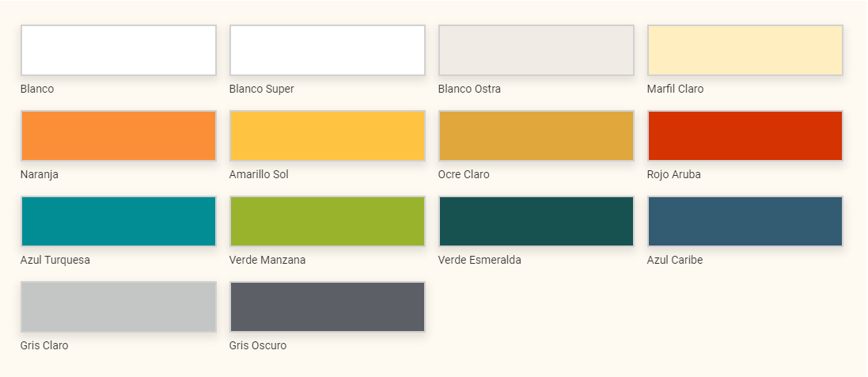868x377 pixels.
Task: Select the Blanco color swatch
Action: [119, 50]
